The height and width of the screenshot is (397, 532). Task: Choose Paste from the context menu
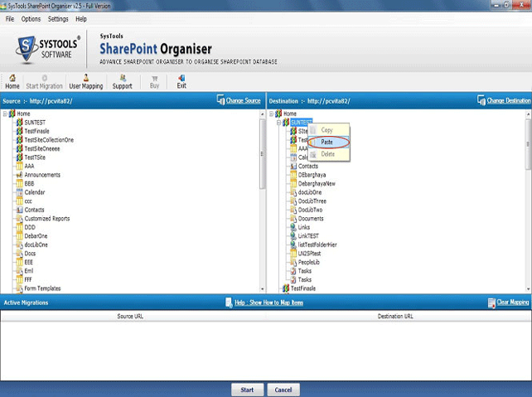tap(329, 142)
